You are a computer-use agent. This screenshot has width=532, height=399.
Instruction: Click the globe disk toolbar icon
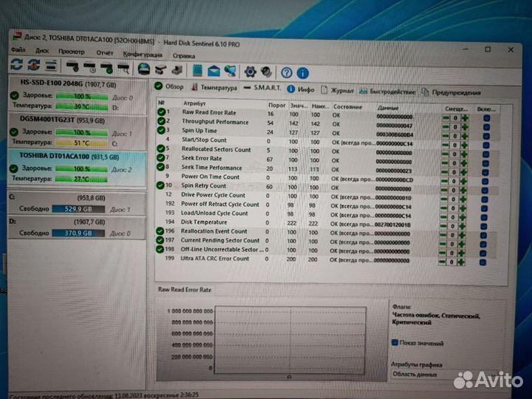point(144,69)
